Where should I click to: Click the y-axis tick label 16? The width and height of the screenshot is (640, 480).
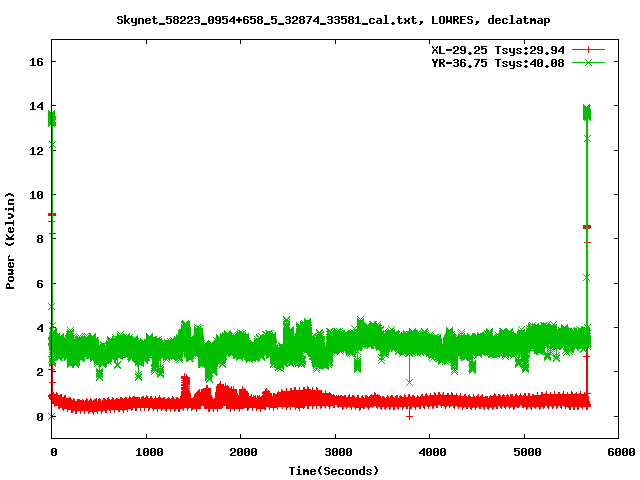pyautogui.click(x=36, y=62)
